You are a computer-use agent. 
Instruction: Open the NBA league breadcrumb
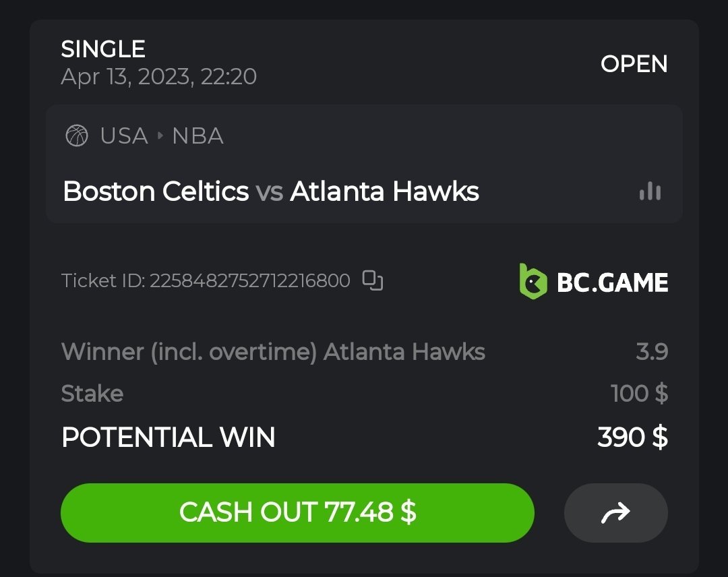pyautogui.click(x=198, y=136)
